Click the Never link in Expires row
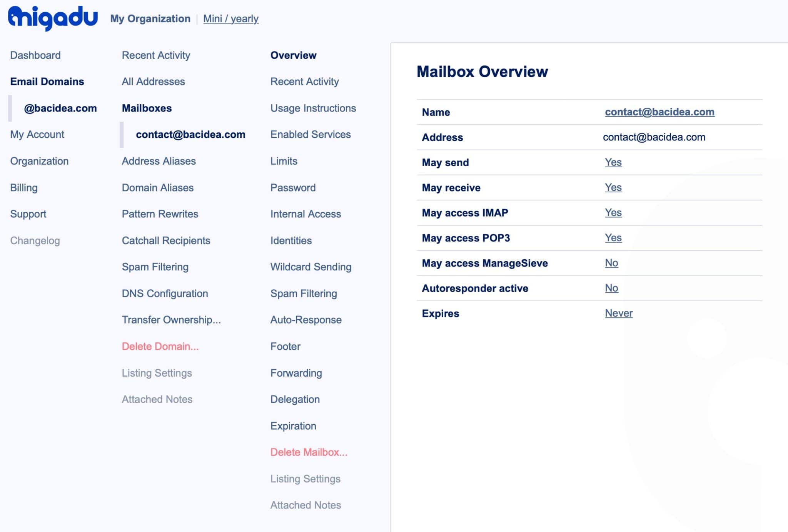 tap(619, 313)
